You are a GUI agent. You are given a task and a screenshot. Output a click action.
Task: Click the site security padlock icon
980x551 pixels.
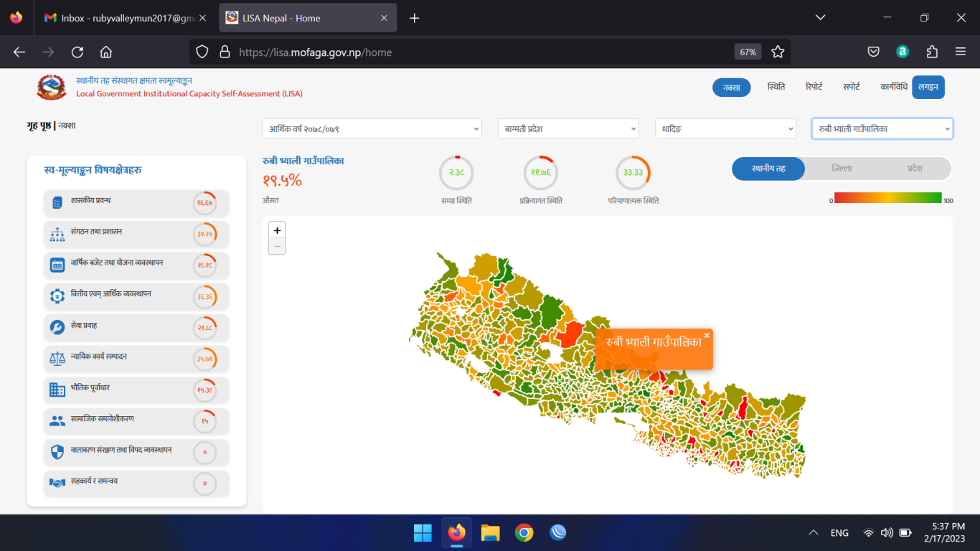(225, 52)
